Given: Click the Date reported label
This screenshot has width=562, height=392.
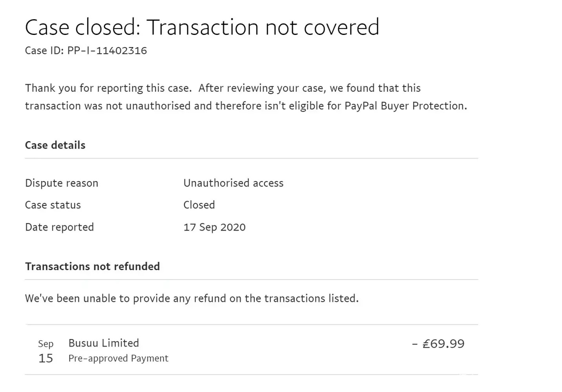Looking at the screenshot, I should [59, 227].
